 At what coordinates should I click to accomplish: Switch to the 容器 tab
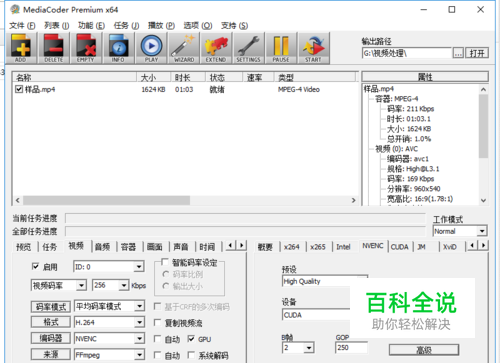[x=128, y=247]
